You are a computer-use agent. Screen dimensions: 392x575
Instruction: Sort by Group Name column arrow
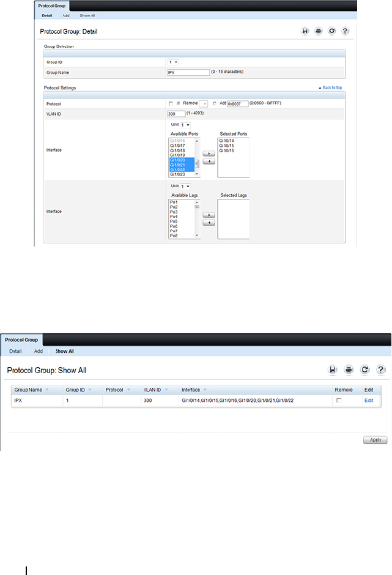point(47,390)
